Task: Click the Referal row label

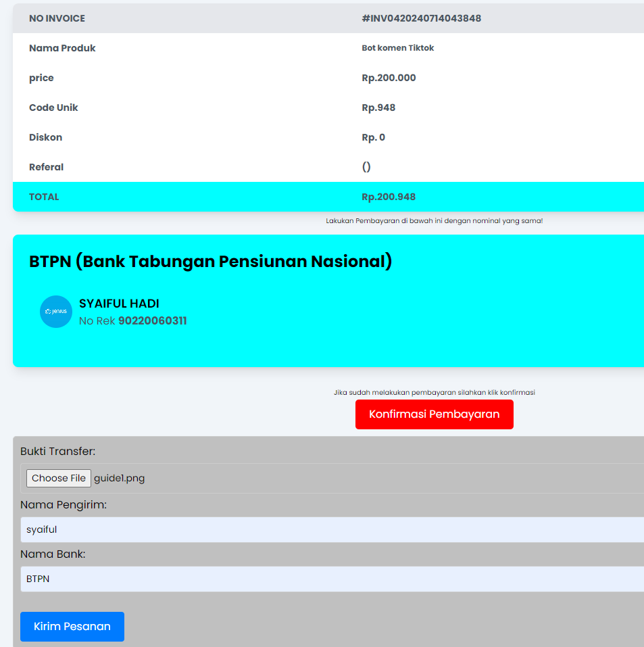Action: tap(46, 167)
